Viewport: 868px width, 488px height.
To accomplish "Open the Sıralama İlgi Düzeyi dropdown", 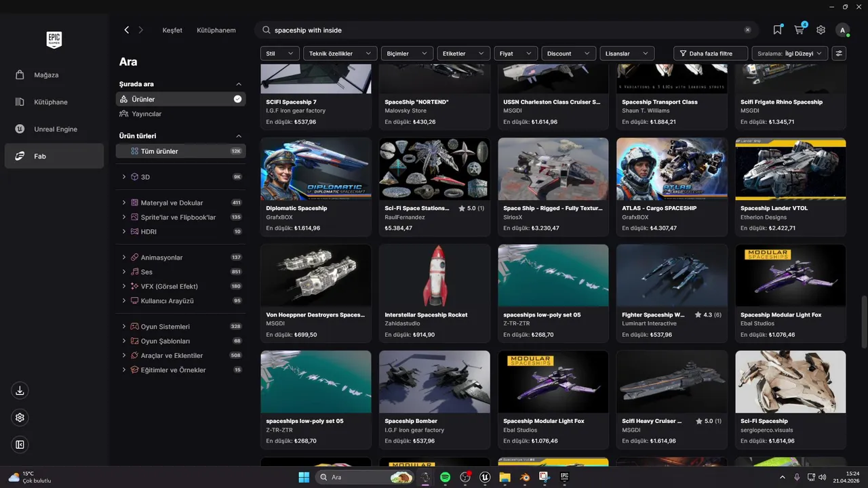I will click(x=790, y=53).
